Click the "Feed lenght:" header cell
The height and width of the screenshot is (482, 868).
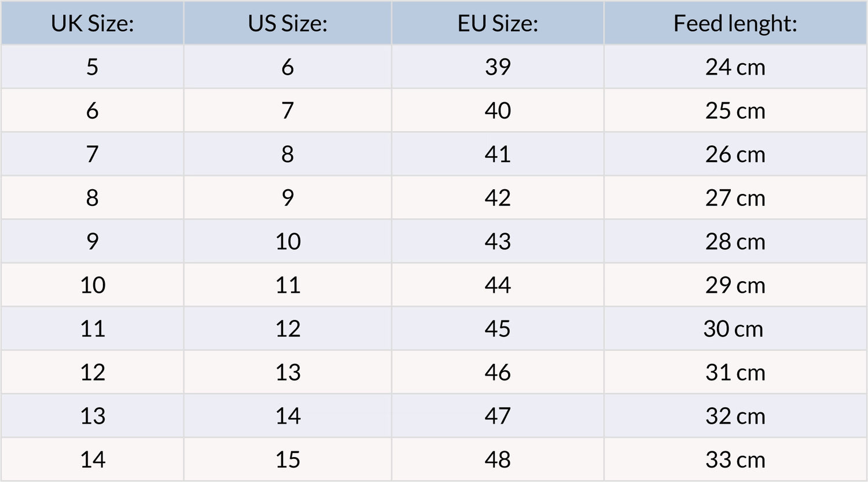pos(735,24)
